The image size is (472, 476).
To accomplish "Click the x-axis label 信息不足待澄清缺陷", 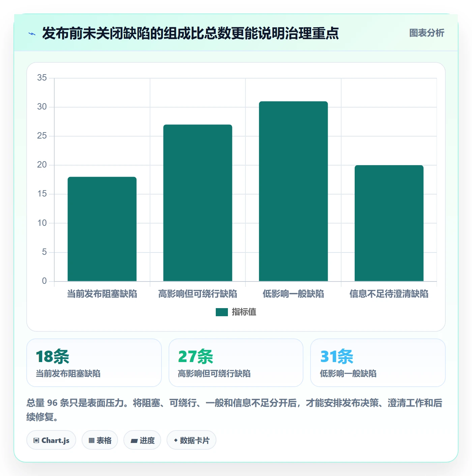I will pyautogui.click(x=389, y=294).
